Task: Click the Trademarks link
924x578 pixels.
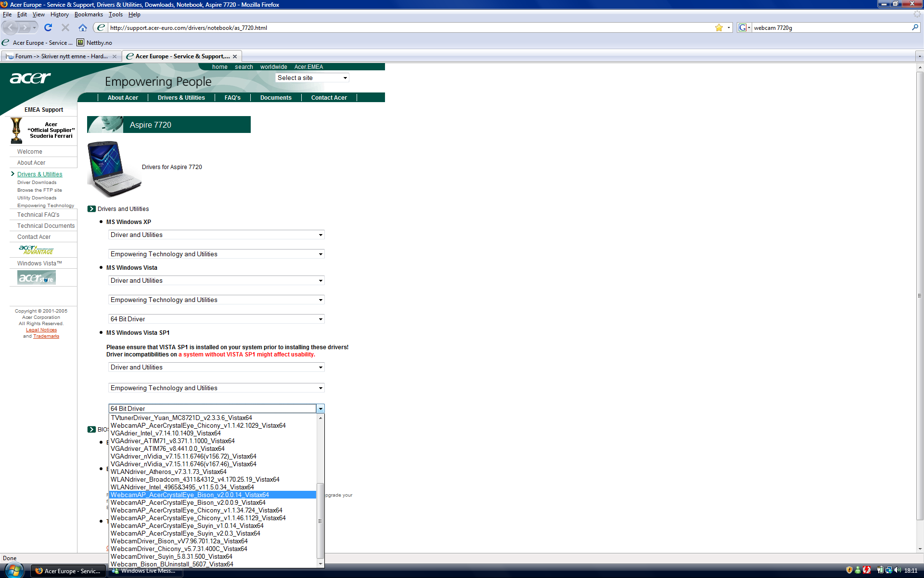Action: coord(46,336)
